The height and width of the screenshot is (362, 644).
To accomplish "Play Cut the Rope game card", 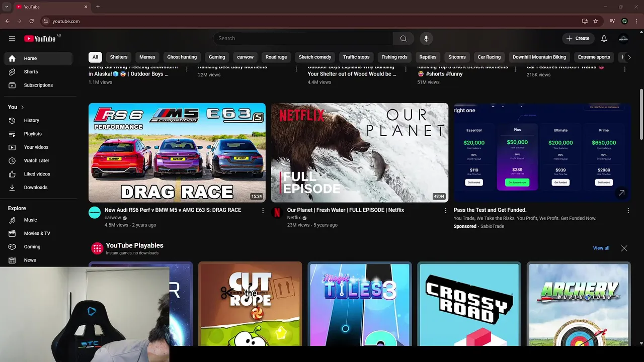I will 250,304.
